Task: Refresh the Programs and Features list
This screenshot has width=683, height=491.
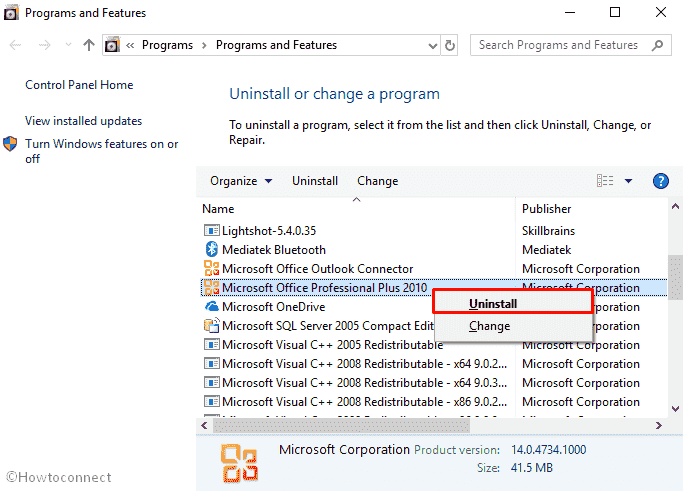Action: (450, 45)
